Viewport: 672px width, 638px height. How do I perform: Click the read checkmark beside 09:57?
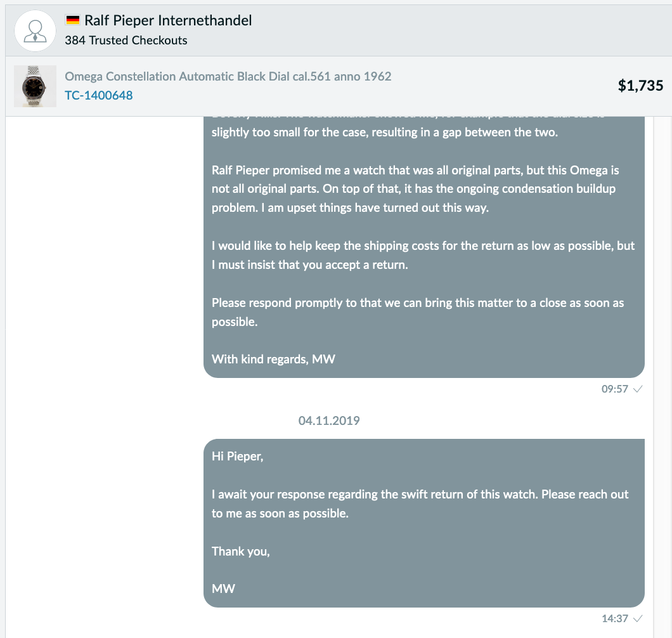638,389
